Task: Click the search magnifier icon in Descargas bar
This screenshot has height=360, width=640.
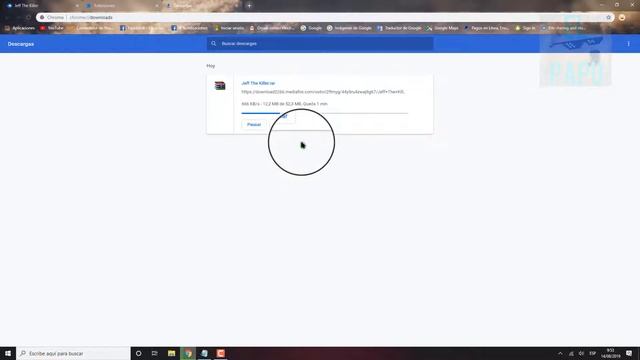Action: [213, 44]
